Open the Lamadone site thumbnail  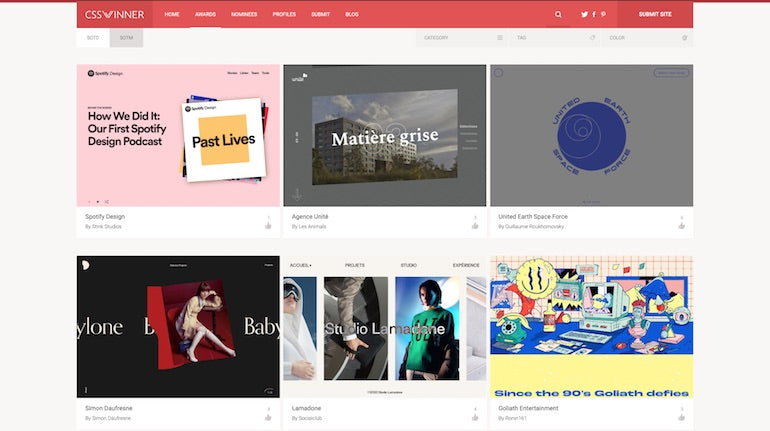[x=385, y=326]
